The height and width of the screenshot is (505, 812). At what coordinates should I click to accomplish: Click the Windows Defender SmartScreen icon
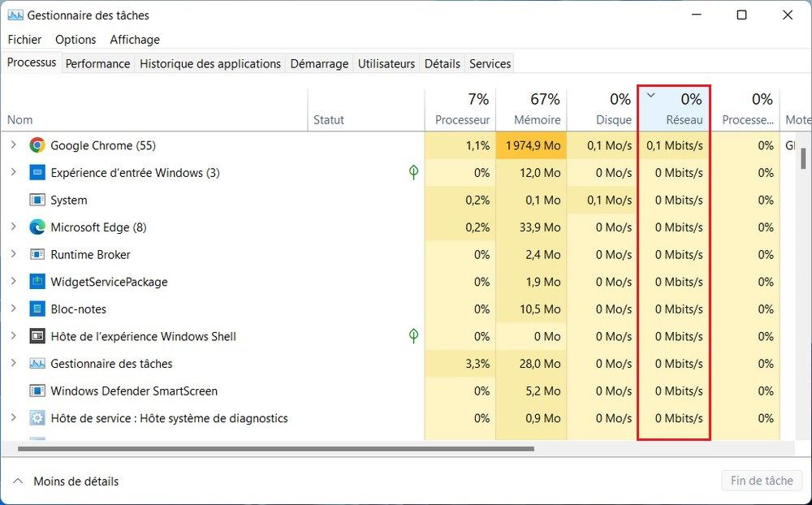[x=37, y=391]
